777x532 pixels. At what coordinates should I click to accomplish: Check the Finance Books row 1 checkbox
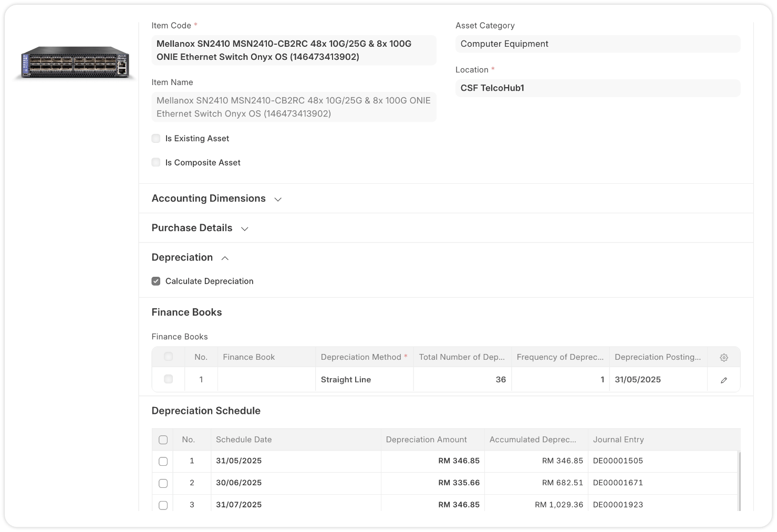(168, 379)
